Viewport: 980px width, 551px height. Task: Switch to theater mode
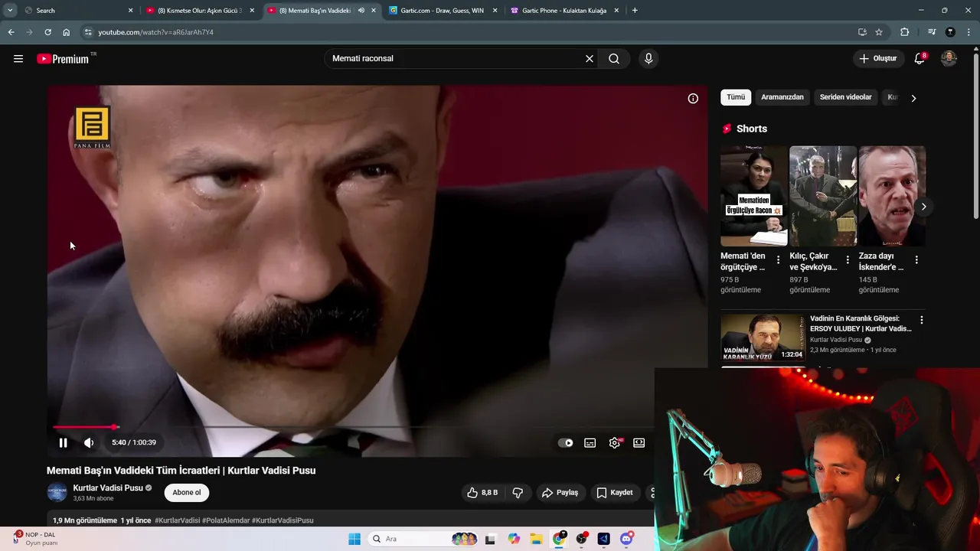[x=639, y=442]
